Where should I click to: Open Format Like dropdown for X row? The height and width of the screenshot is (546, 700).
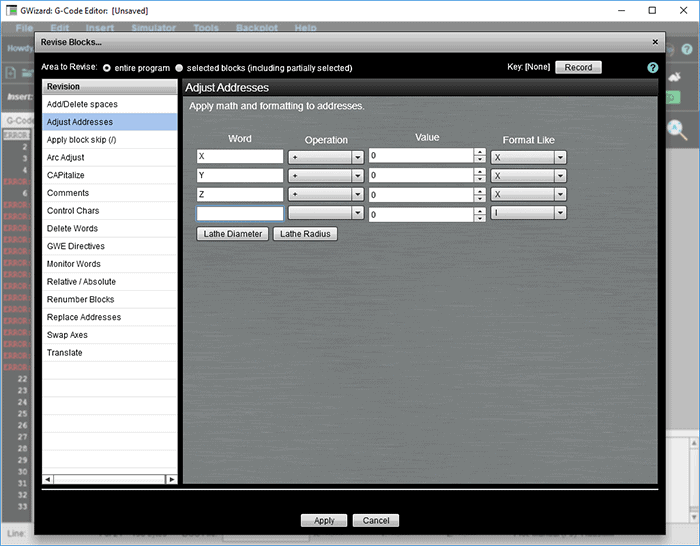tap(529, 157)
